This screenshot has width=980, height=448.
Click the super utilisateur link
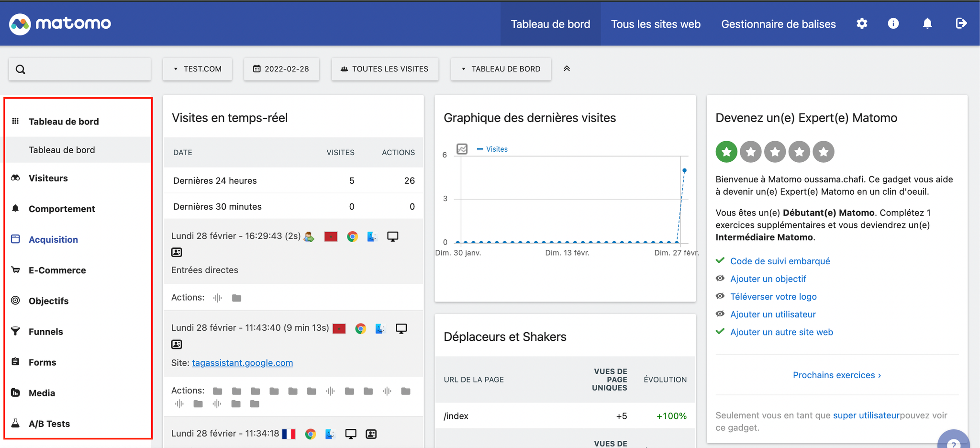[866, 415]
